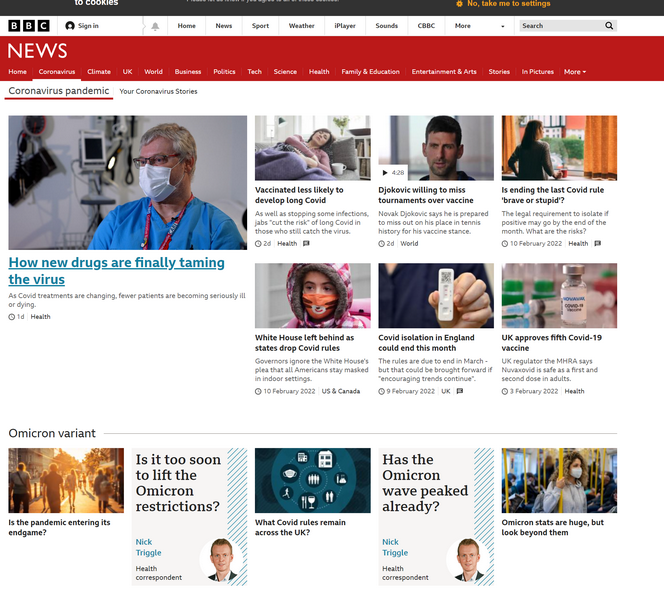The image size is (664, 600).
Task: Expand the More dropdown in the top BBC bar
Action: pos(480,26)
